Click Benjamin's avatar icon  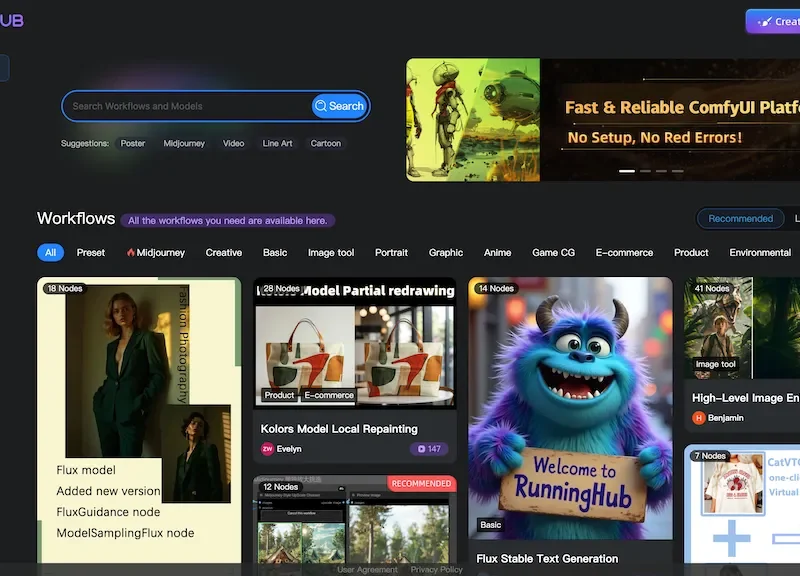tap(699, 417)
